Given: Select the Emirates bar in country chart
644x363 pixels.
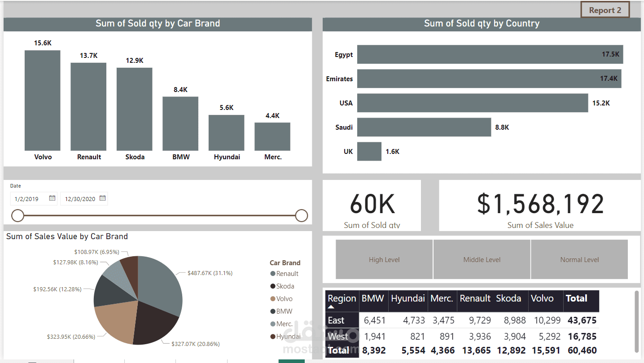Looking at the screenshot, I should click(x=489, y=79).
